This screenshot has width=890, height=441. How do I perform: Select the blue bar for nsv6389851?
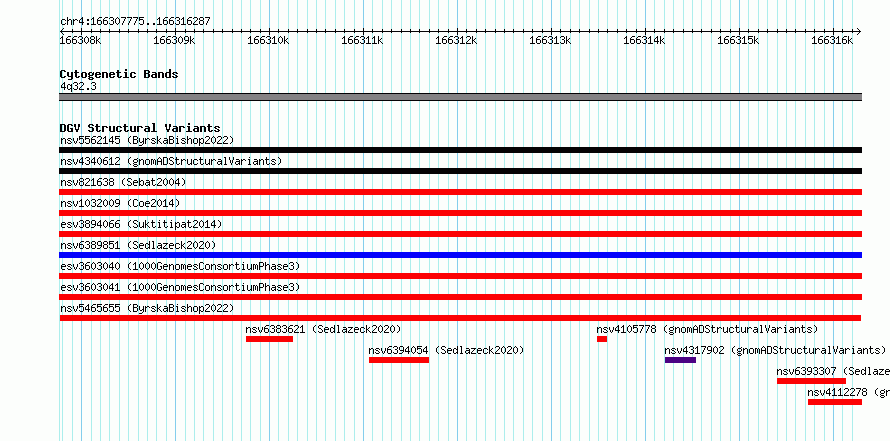460,255
